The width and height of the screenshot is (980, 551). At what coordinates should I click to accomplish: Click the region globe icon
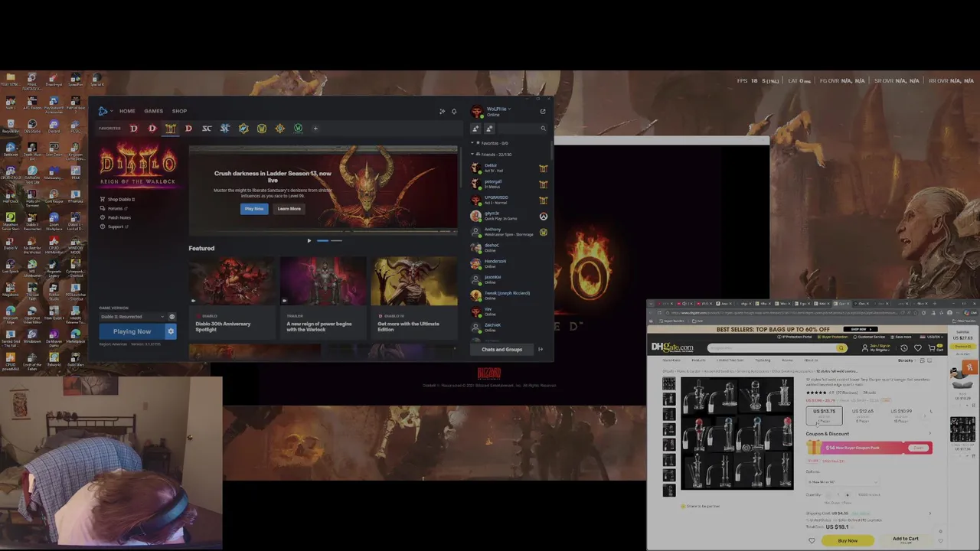point(171,317)
